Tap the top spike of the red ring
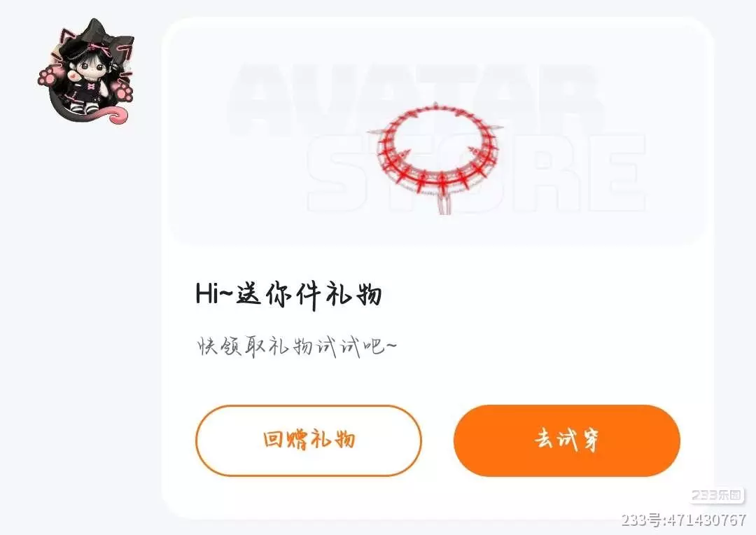Image resolution: width=756 pixels, height=535 pixels. tap(435, 107)
